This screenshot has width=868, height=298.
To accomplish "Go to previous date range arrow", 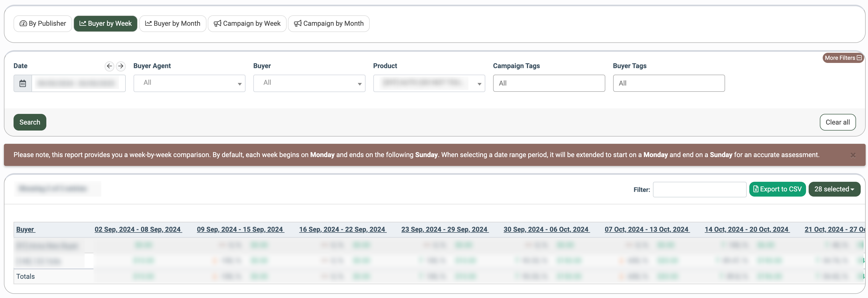I will point(109,66).
